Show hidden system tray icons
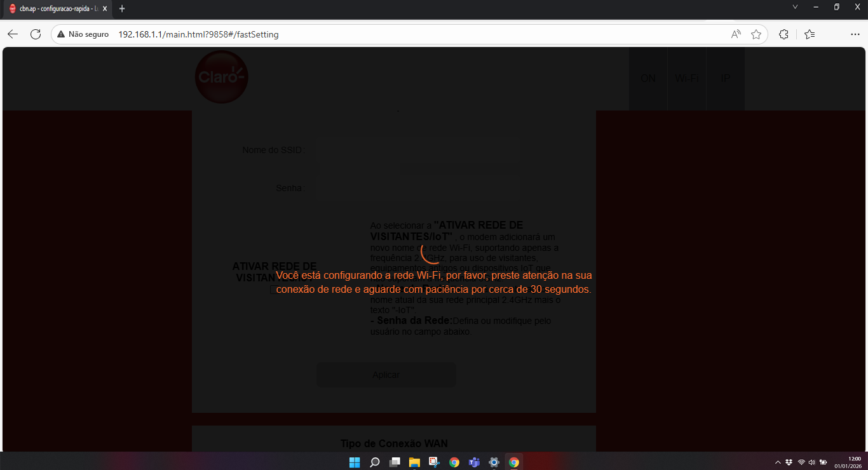 (778, 462)
